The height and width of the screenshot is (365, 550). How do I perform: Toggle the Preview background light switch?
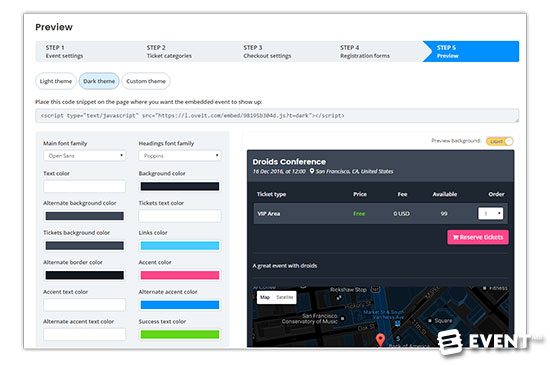[x=500, y=141]
